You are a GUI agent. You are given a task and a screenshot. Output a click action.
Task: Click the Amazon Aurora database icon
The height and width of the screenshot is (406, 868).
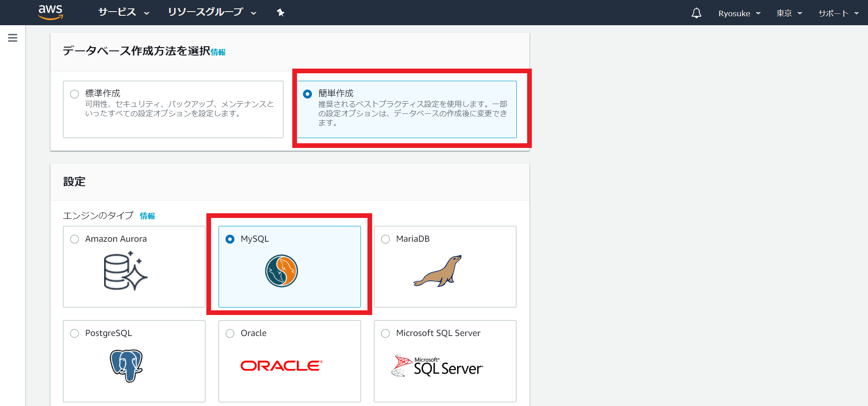[x=125, y=271]
